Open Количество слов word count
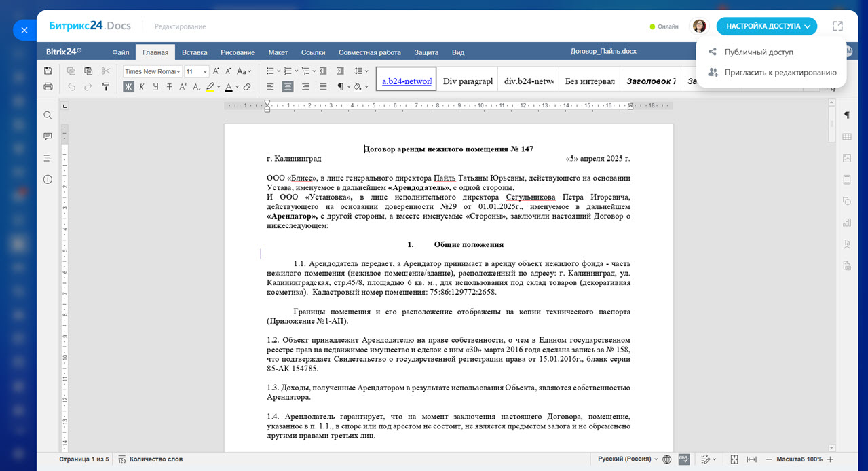Viewport: 868px width, 471px height. (151, 459)
